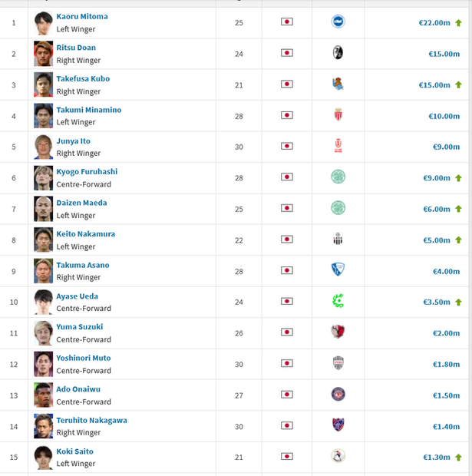Select Celtic crest in Kyogo Furuhashi's row
The image size is (472, 476).
[x=338, y=177]
